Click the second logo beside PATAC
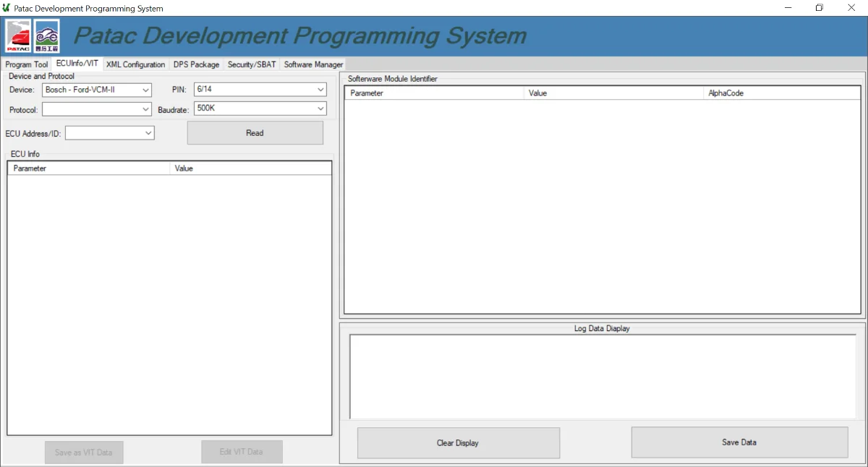Screen dimensions: 868x467 (x=47, y=36)
